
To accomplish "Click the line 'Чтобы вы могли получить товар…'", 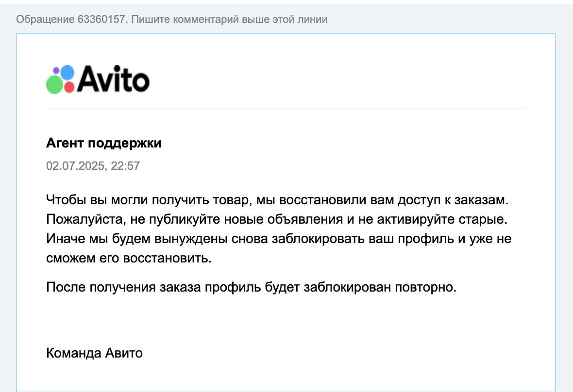I will (277, 200).
